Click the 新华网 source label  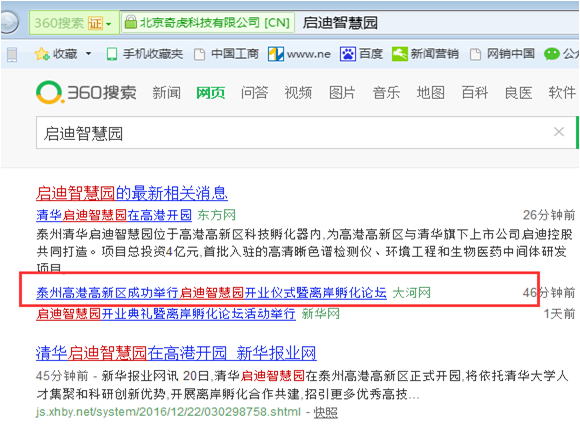pyautogui.click(x=320, y=314)
